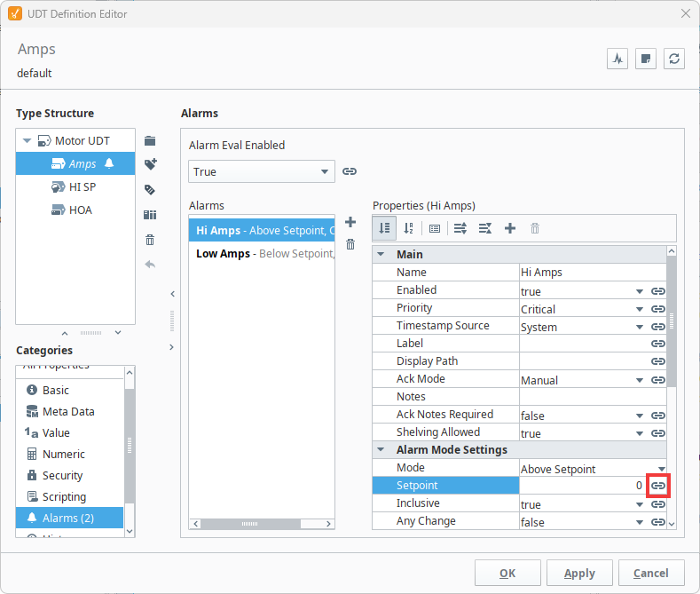Click the Properties toolbar trash icon
Image resolution: width=700 pixels, height=594 pixels.
click(x=535, y=229)
